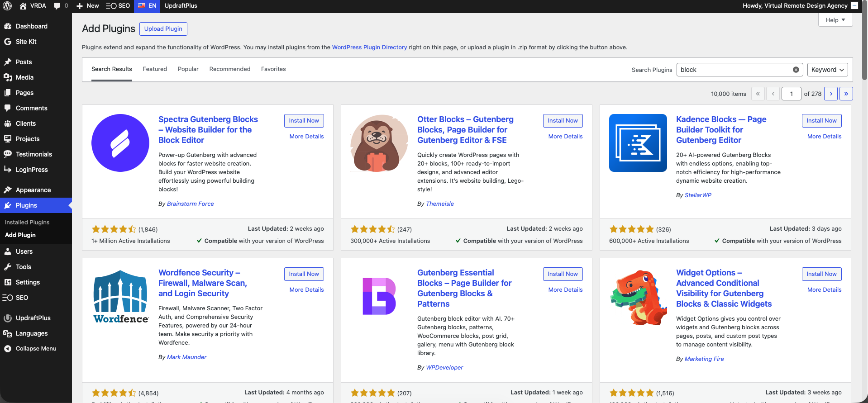Click the EN language flag

[142, 5]
